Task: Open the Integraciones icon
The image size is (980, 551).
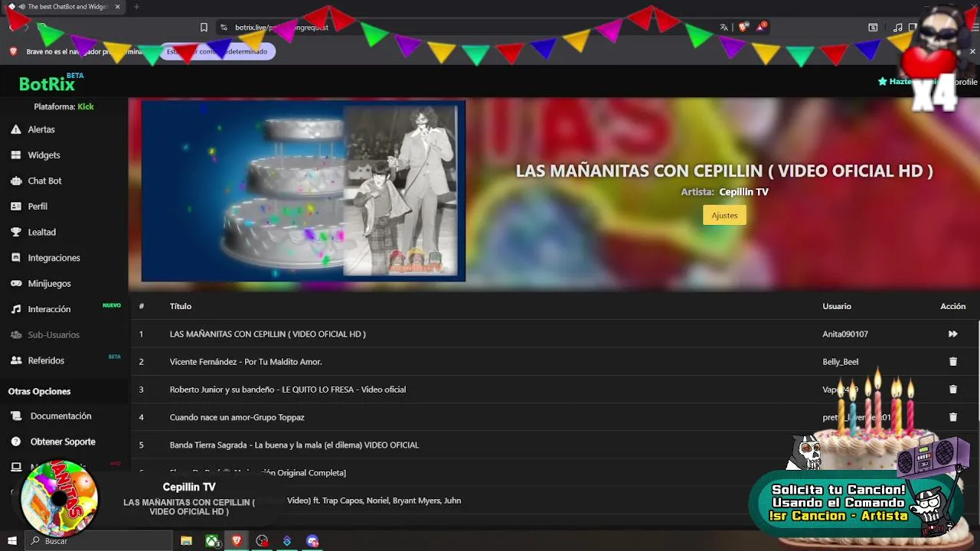Action: [15, 258]
